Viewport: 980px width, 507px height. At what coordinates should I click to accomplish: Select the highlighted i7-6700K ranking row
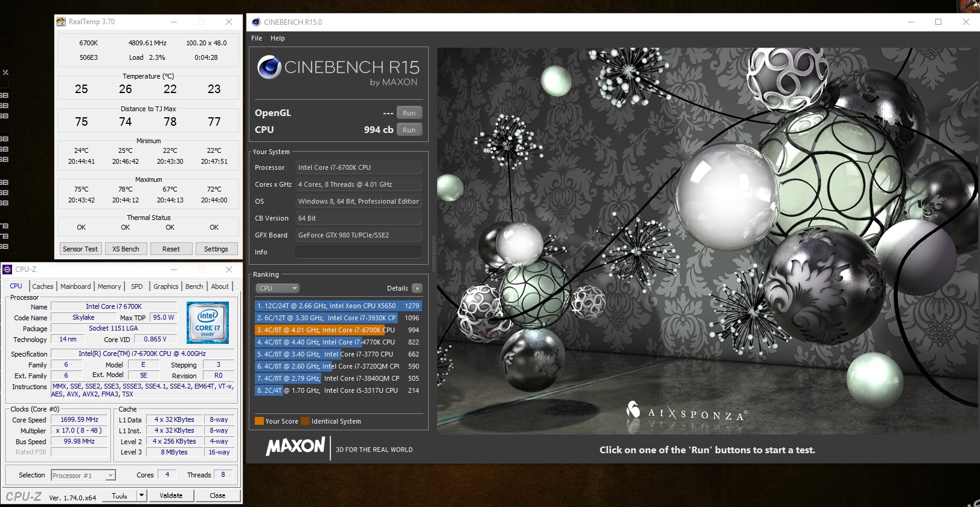tap(338, 330)
